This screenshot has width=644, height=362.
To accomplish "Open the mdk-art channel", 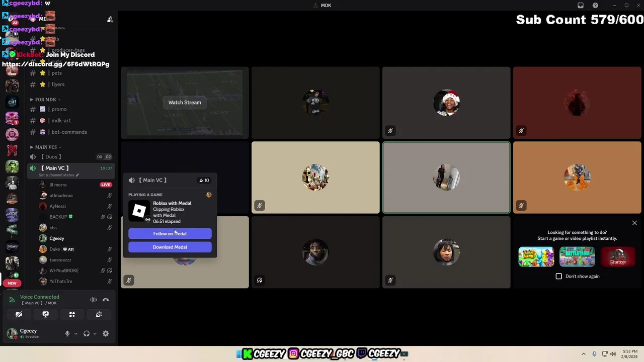I will tap(70, 121).
